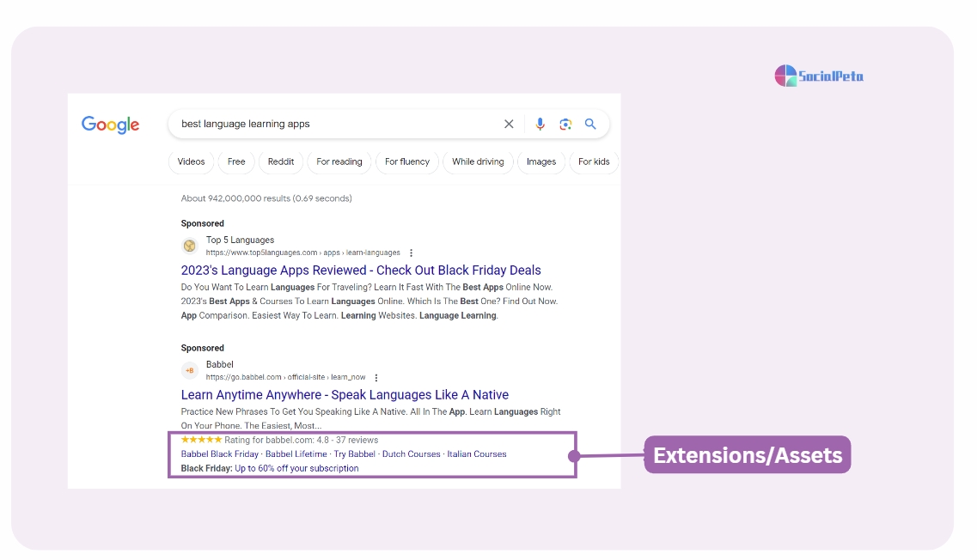The height and width of the screenshot is (560, 977).
Task: Select the While driving filter chip
Action: point(478,162)
